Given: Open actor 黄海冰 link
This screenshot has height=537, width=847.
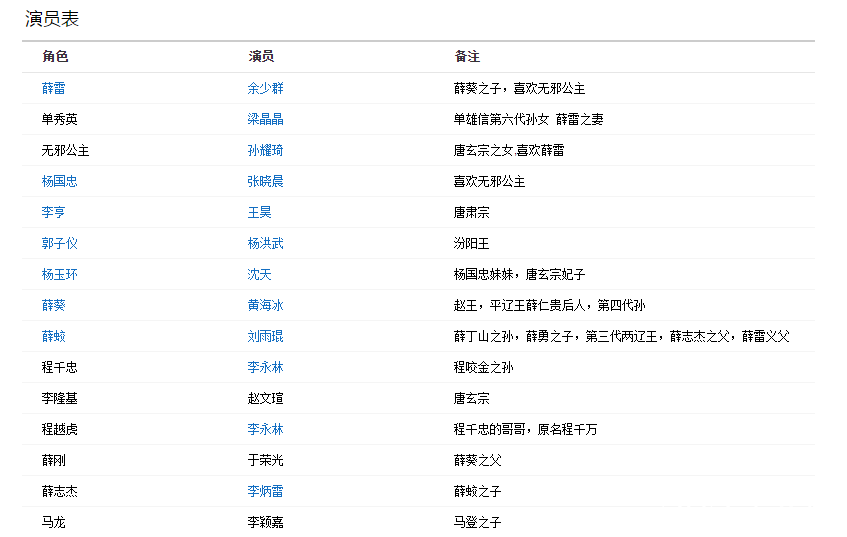Looking at the screenshot, I should pos(265,305).
